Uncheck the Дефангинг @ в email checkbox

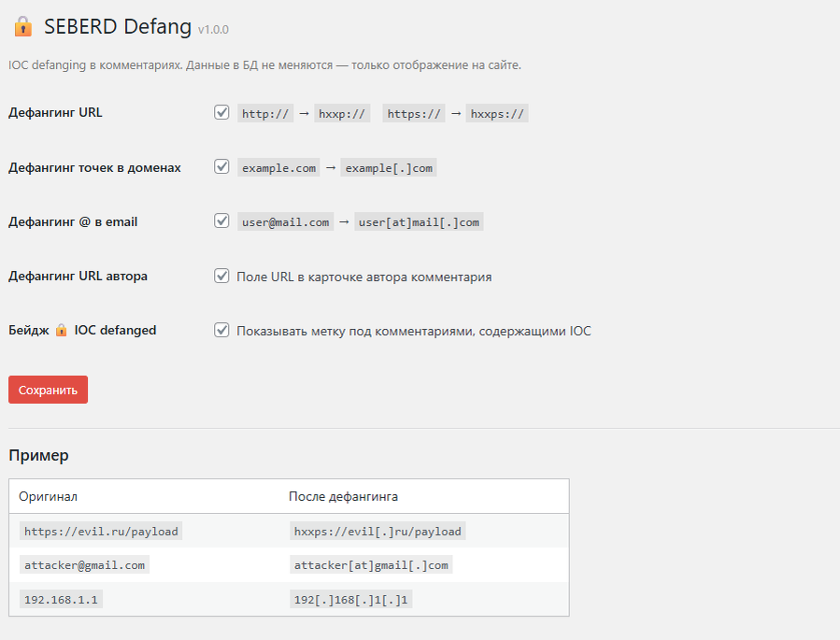click(x=221, y=221)
